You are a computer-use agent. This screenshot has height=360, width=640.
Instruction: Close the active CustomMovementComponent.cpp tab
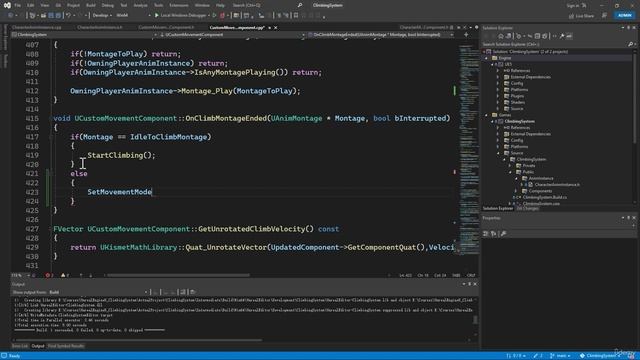pyautogui.click(x=276, y=28)
